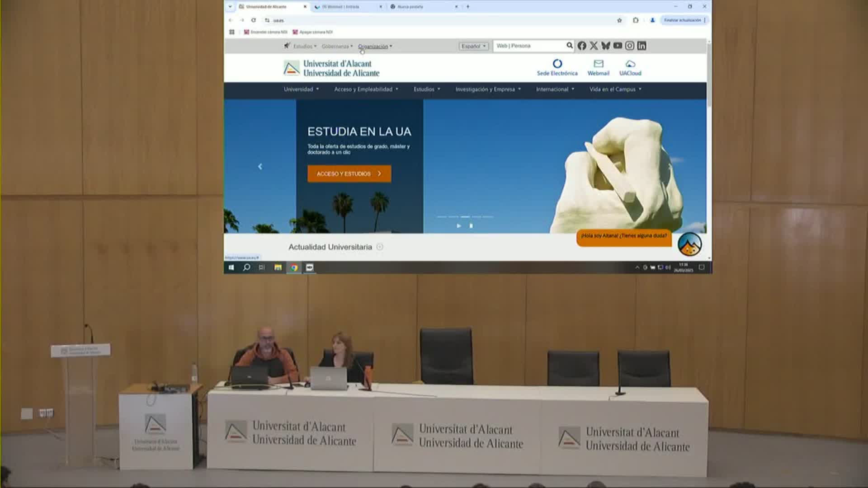868x488 pixels.
Task: Open the Instagram social icon
Action: click(630, 46)
